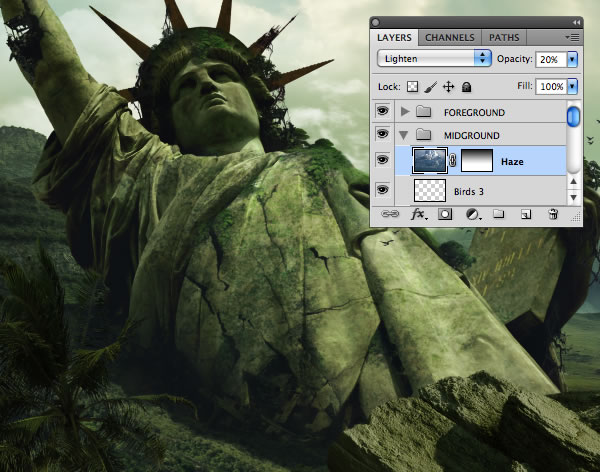This screenshot has height=472, width=600.
Task: Collapse panel with double-arrow icon
Action: (576, 23)
